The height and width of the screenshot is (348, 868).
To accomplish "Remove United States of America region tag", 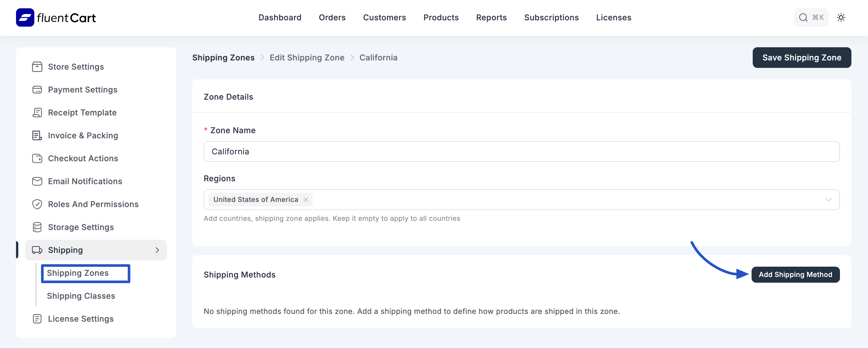I will coord(306,199).
